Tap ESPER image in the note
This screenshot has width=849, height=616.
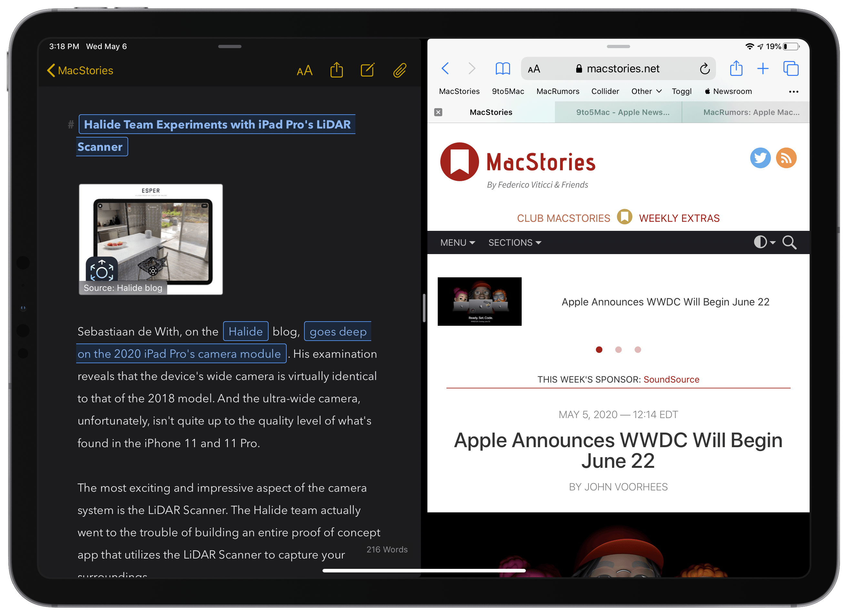click(150, 239)
